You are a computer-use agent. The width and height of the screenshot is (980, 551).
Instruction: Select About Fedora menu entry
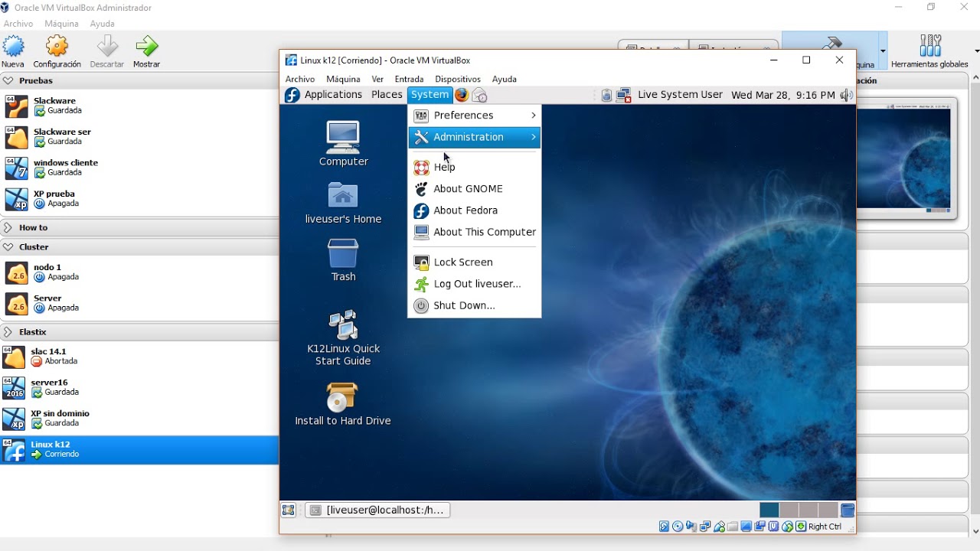coord(474,210)
